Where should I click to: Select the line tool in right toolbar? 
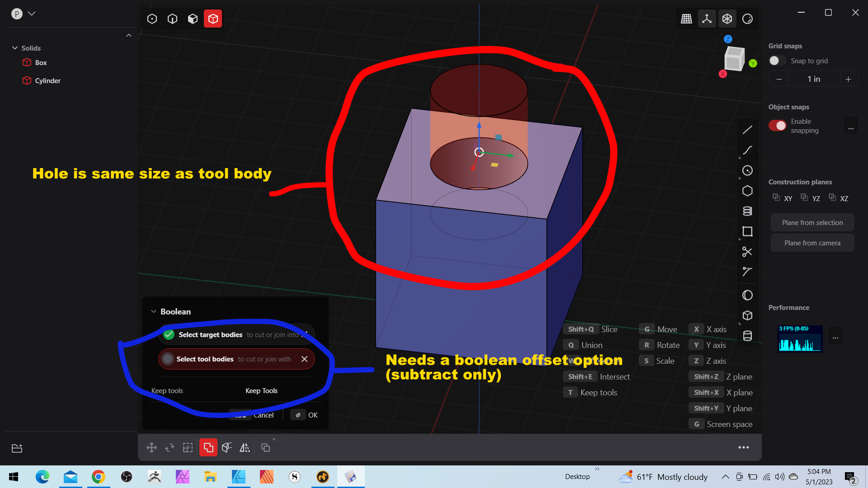tap(747, 130)
